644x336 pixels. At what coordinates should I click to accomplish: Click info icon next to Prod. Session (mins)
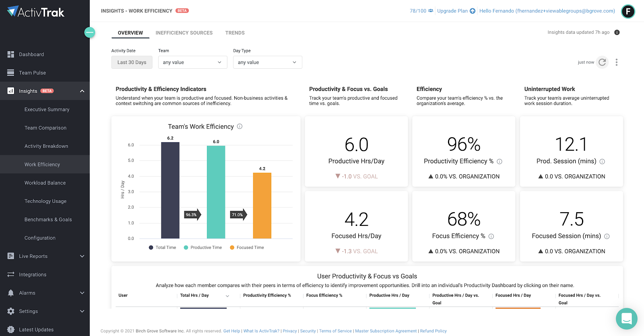point(602,162)
